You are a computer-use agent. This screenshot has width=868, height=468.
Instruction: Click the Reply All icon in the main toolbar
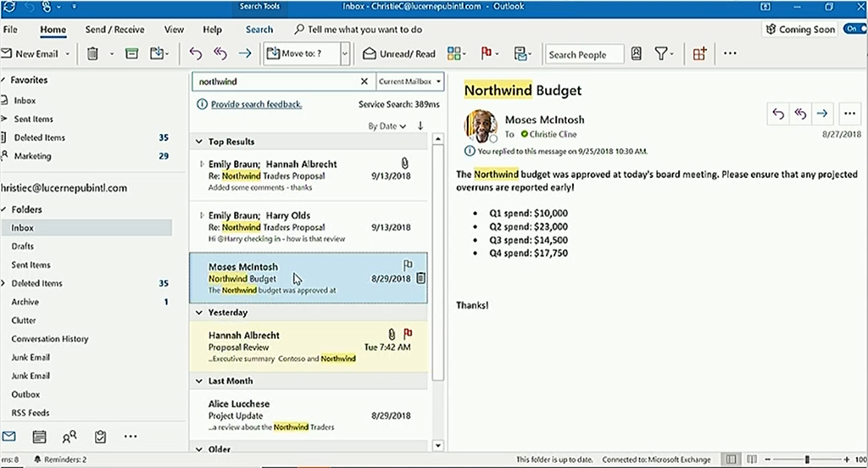(x=220, y=53)
